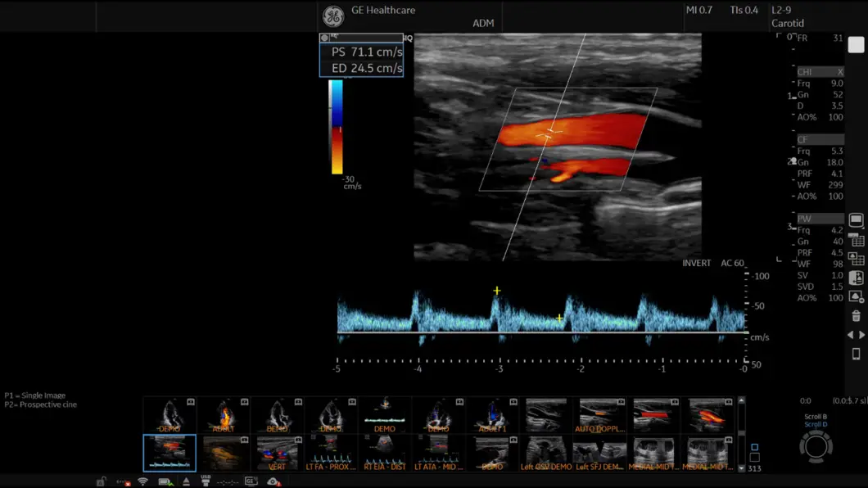Click the color flow velocity scale bar
Viewport: 868px width, 488px height.
point(336,127)
